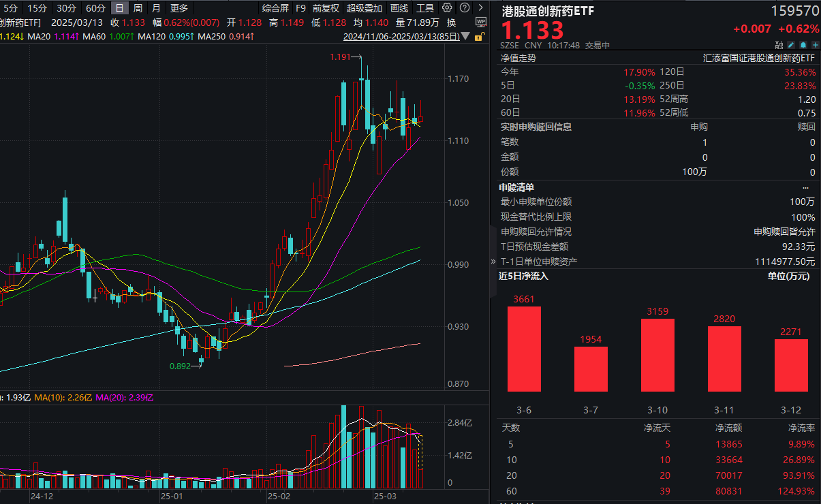Activate the 画线 drawing tool
The height and width of the screenshot is (504, 821).
pyautogui.click(x=399, y=8)
